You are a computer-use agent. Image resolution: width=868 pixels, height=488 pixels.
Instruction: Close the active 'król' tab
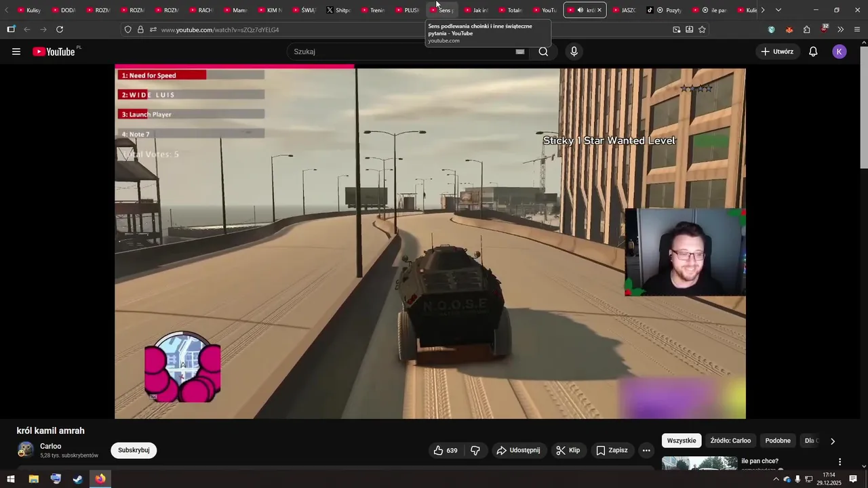[599, 10]
